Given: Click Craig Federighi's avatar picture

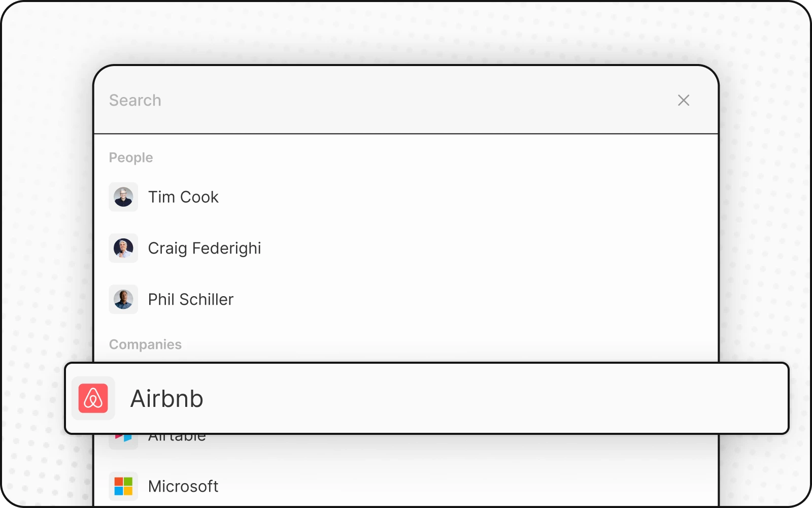Looking at the screenshot, I should [123, 248].
